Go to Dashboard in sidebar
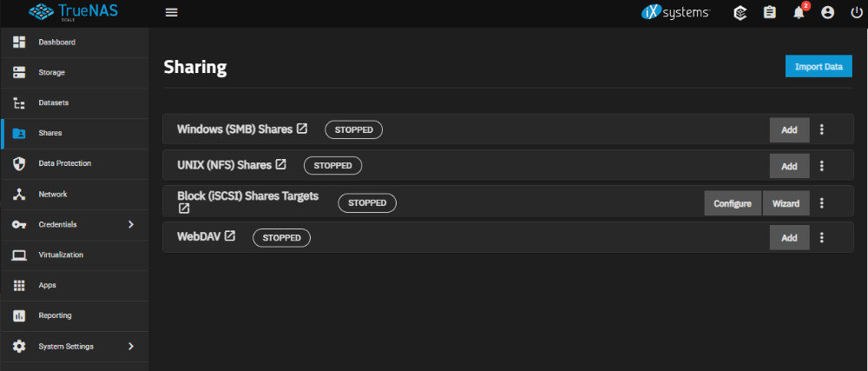Viewport: 868px width, 371px height. [56, 43]
